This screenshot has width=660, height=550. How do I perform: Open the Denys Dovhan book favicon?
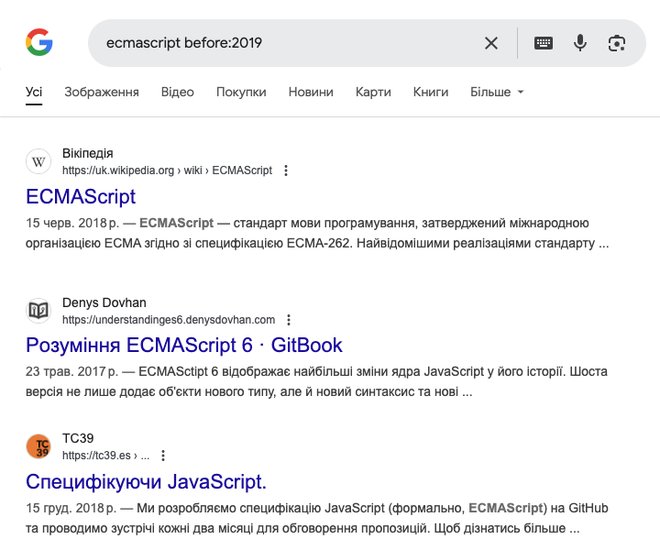[38, 311]
